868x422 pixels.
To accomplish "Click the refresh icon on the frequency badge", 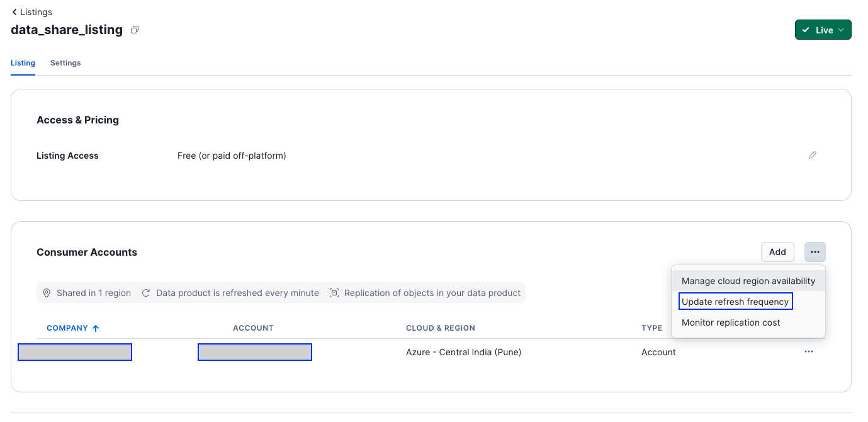I will [x=145, y=292].
